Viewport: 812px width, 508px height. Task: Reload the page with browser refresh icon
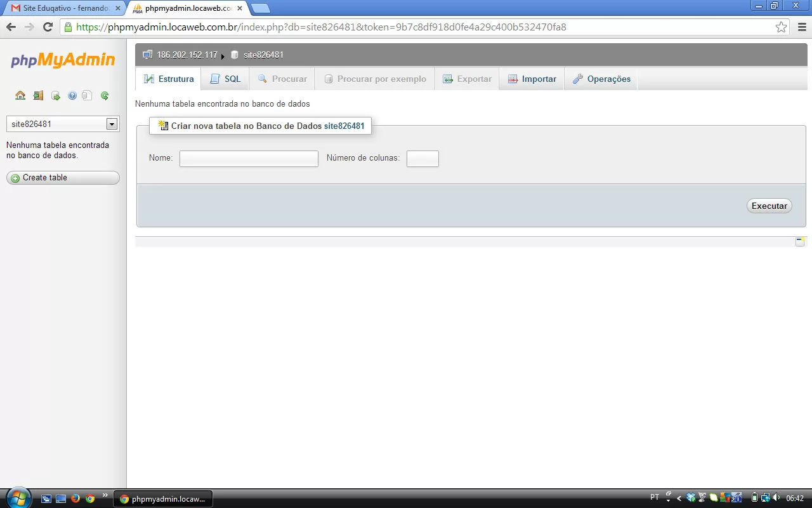(48, 27)
